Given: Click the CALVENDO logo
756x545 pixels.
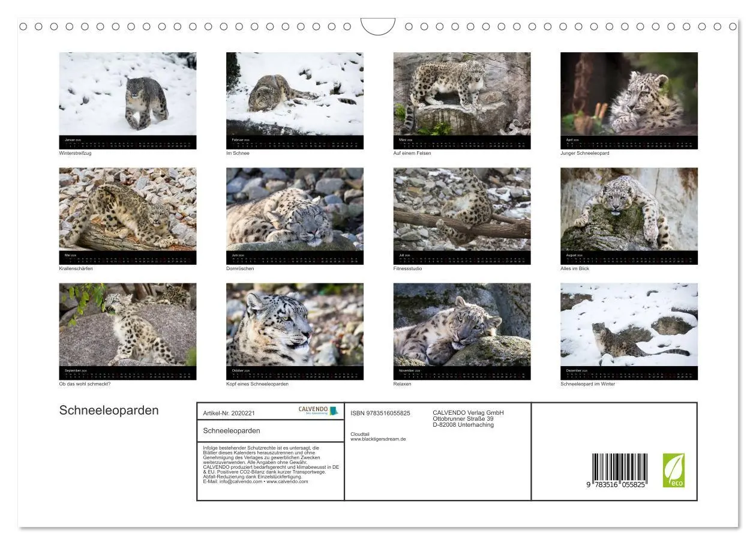Looking at the screenshot, I should pos(319,411).
